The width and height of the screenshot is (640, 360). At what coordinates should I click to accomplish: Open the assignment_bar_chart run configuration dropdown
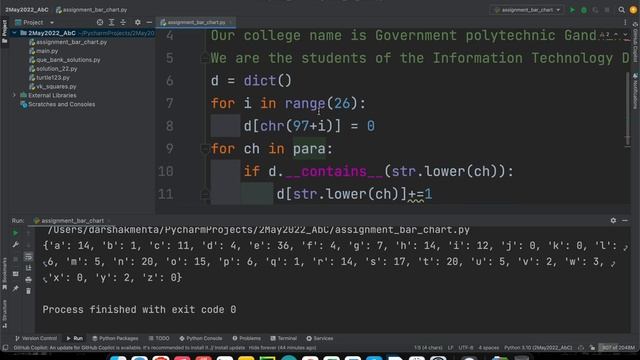coord(527,10)
